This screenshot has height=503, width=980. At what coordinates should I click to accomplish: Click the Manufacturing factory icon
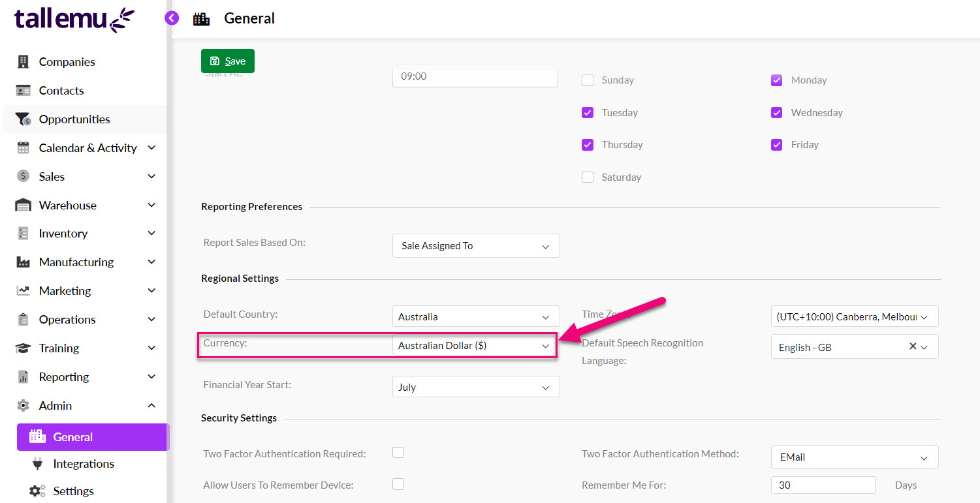click(24, 262)
